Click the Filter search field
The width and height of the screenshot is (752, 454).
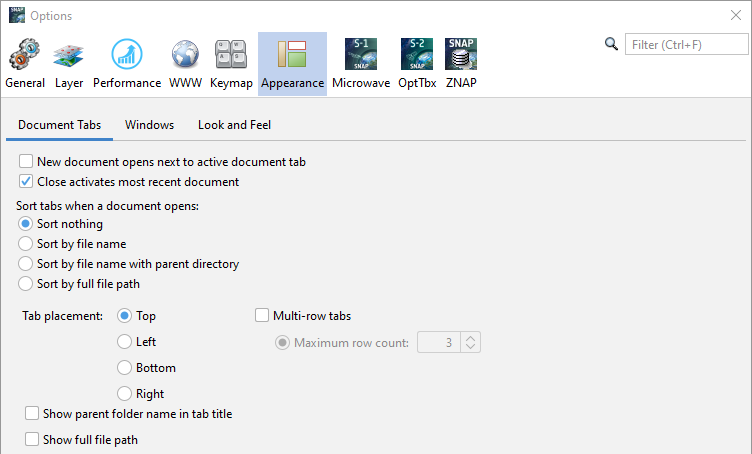pos(688,45)
